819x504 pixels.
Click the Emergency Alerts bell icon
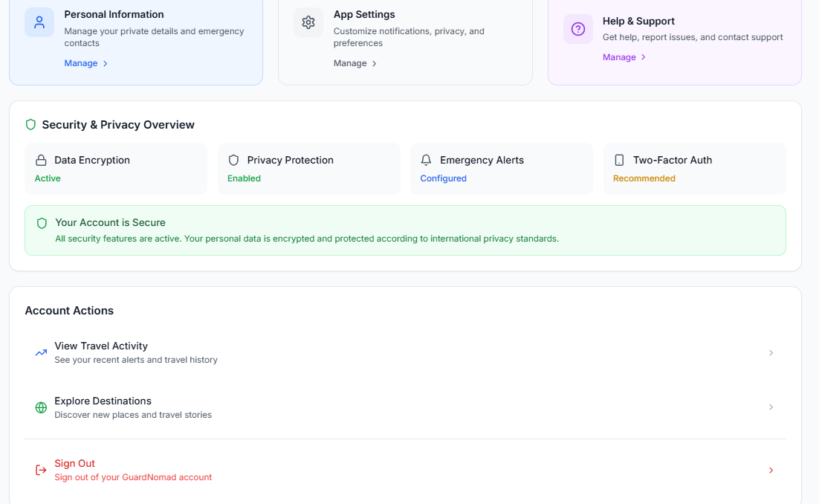[426, 161]
